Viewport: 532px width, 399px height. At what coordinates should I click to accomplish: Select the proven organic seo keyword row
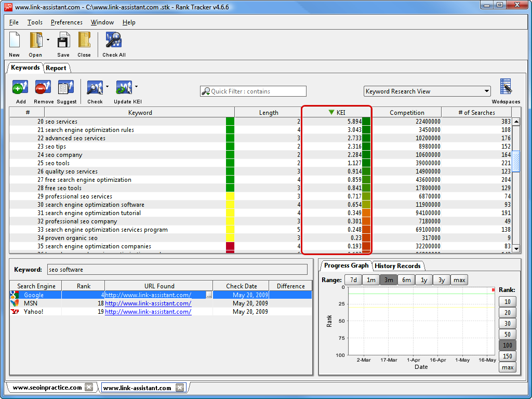coord(261,238)
